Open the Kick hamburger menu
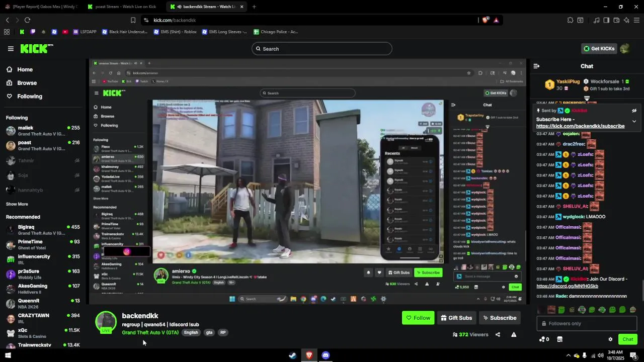644x362 pixels. pyautogui.click(x=11, y=49)
